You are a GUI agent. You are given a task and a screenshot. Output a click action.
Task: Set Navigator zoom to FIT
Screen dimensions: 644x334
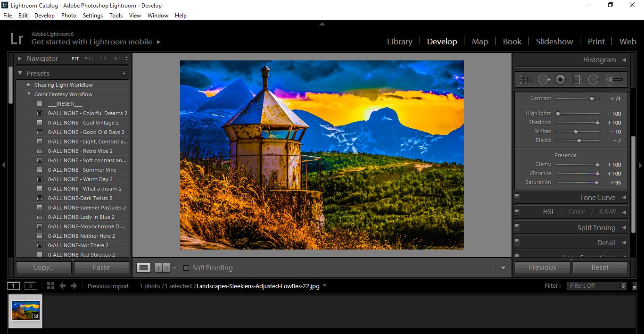click(75, 59)
